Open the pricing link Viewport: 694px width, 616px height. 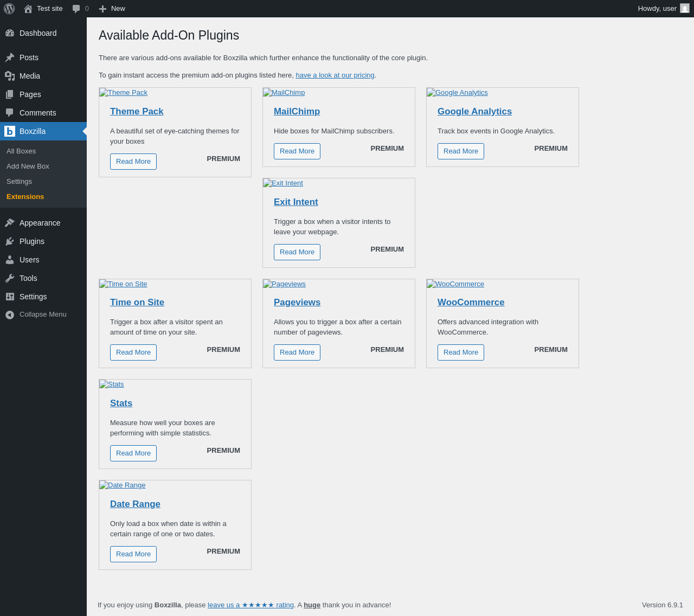click(x=335, y=75)
